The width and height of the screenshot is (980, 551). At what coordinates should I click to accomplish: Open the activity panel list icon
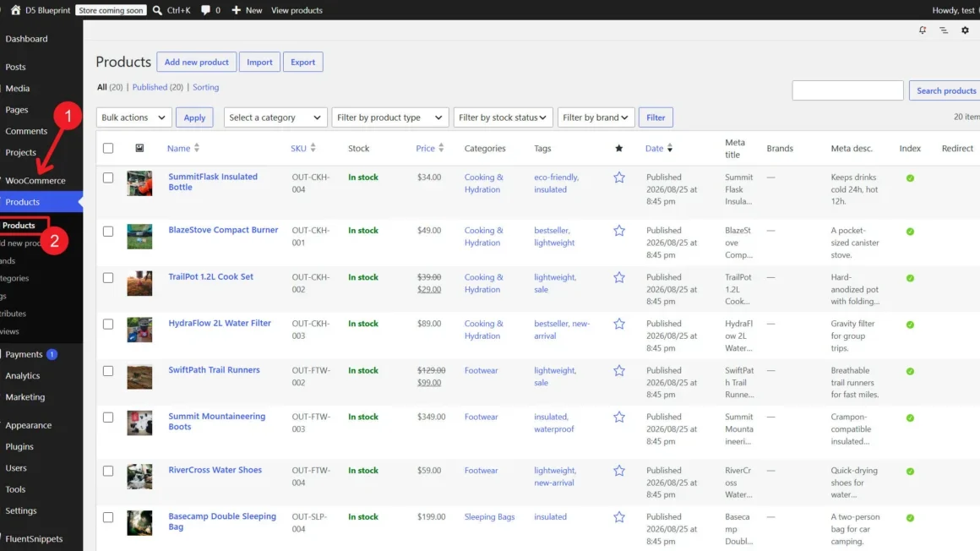point(944,30)
